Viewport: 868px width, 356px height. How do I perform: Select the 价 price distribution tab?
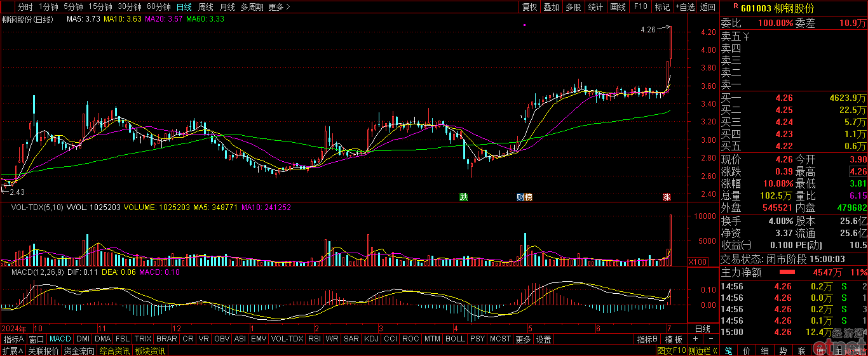coord(747,350)
